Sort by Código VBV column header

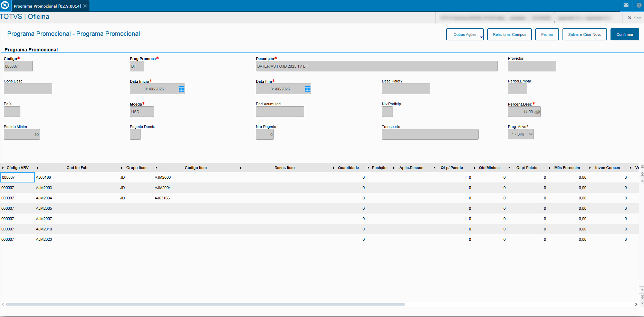(x=18, y=168)
